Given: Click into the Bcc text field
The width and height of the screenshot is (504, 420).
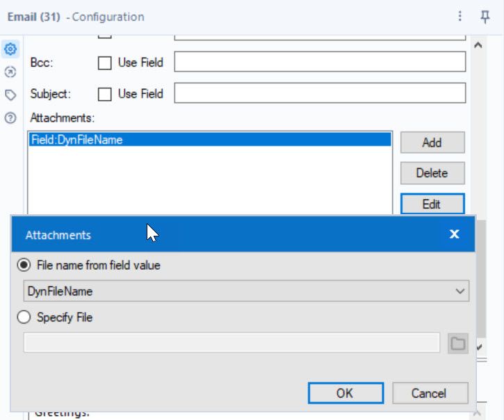Looking at the screenshot, I should tap(320, 62).
